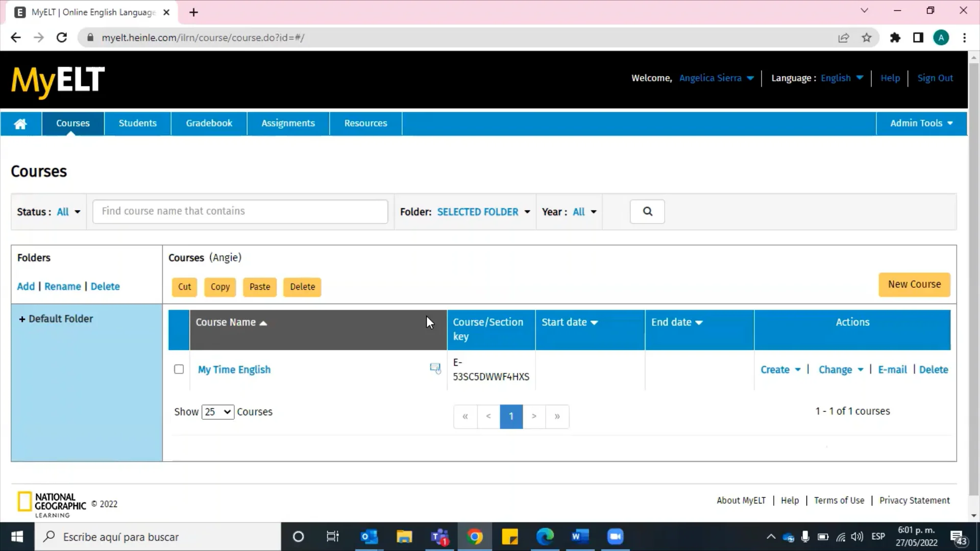980x551 pixels.
Task: Bookmark the page with the star icon
Action: pyautogui.click(x=867, y=38)
